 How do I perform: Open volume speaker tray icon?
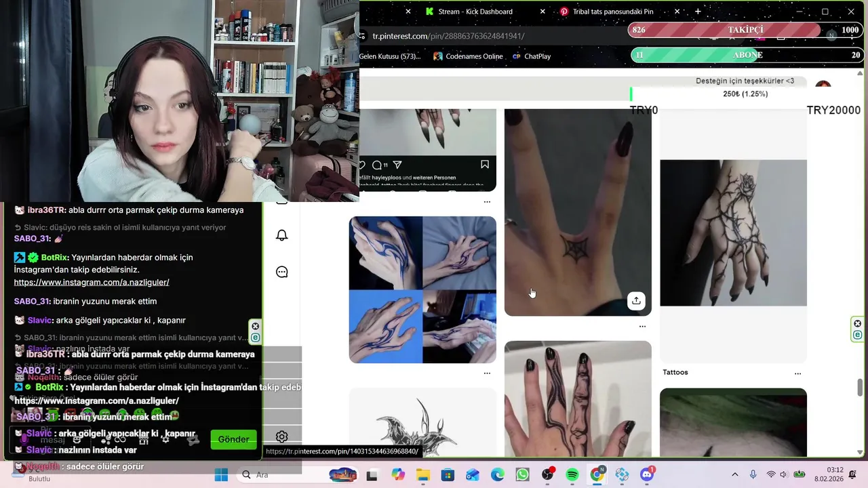click(784, 475)
